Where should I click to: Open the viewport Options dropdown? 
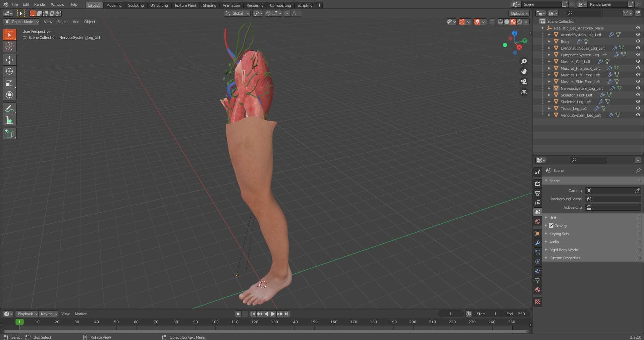[519, 13]
